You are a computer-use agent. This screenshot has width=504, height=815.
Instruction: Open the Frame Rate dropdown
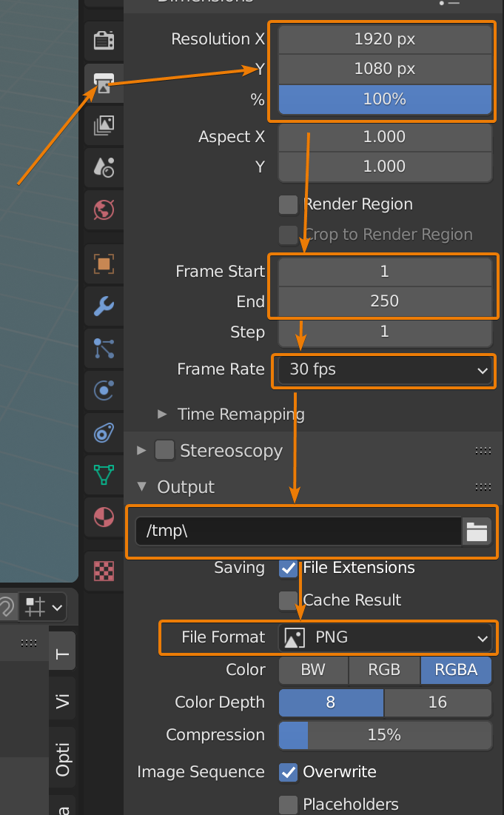point(383,369)
